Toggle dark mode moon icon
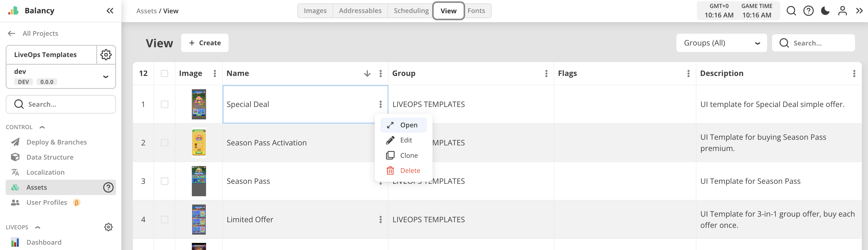The width and height of the screenshot is (868, 250). 825,11
